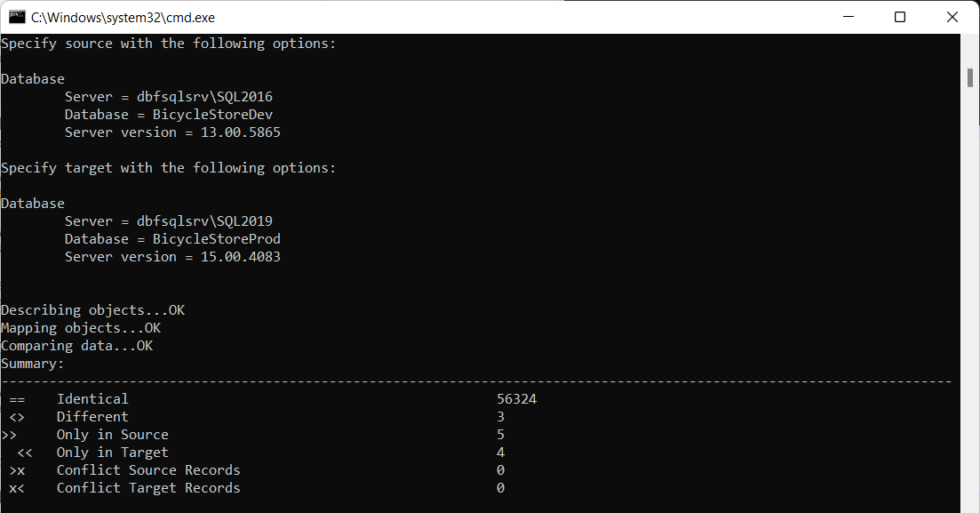Image resolution: width=980 pixels, height=513 pixels.
Task: Click the Database = BicycleStoreProd text
Action: 172,238
